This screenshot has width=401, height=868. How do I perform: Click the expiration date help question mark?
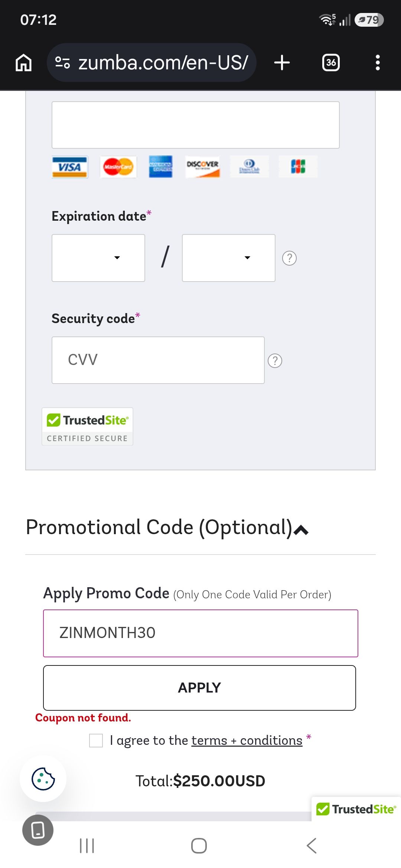(289, 258)
